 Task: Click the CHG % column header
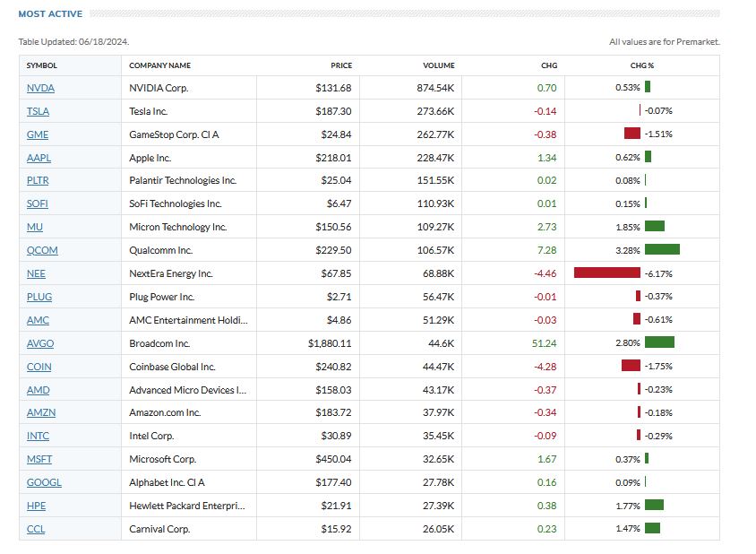[641, 65]
